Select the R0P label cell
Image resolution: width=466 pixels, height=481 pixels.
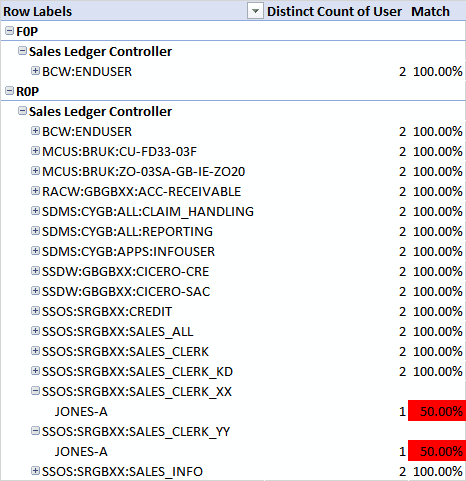28,91
